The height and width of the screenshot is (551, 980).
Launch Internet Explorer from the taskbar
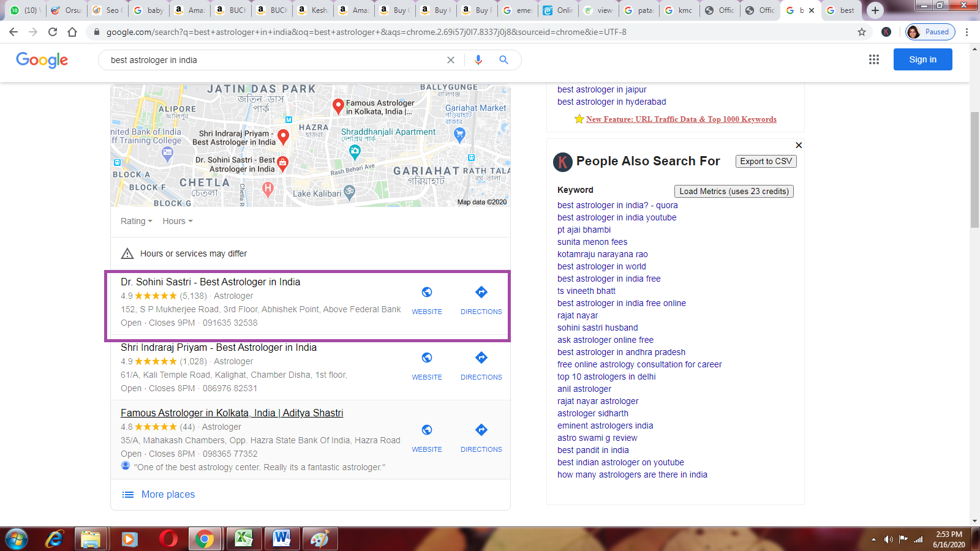pyautogui.click(x=55, y=539)
